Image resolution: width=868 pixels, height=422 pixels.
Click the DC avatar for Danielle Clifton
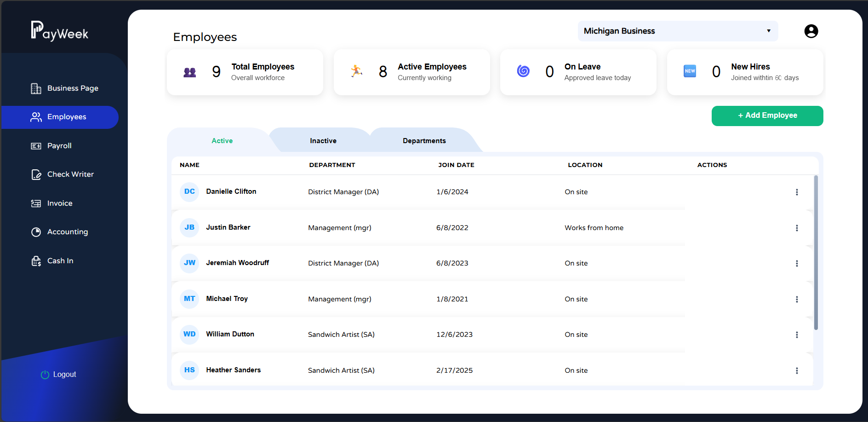pyautogui.click(x=189, y=192)
